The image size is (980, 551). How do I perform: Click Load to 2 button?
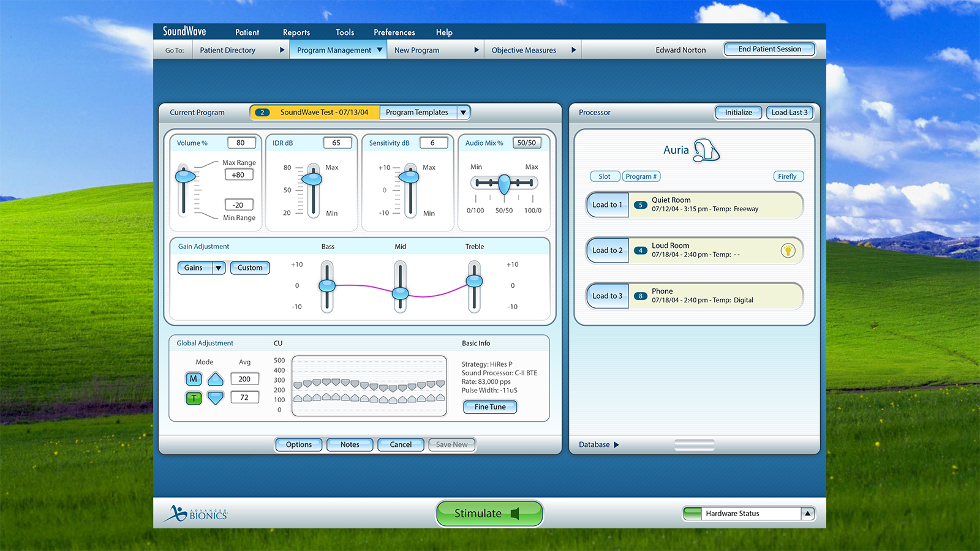[607, 250]
